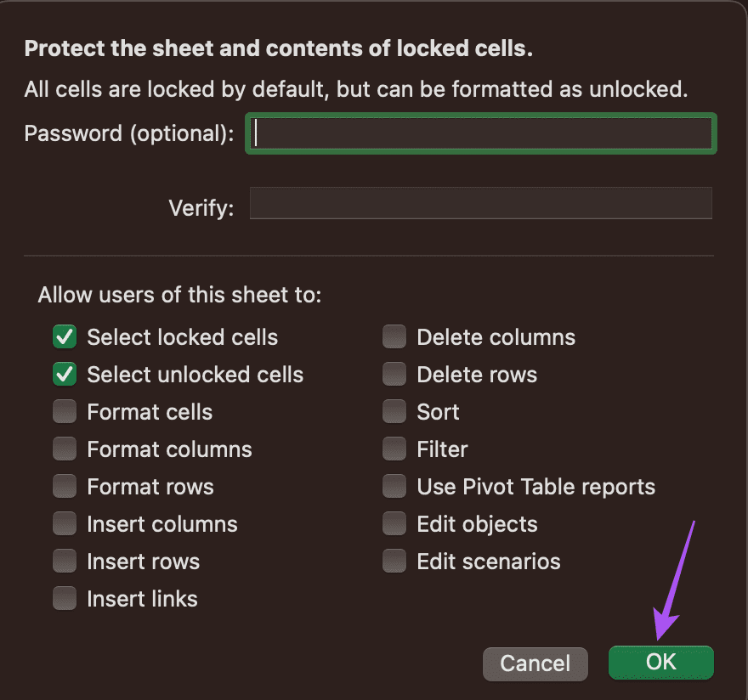748x700 pixels.
Task: Check the Insert columns option
Action: click(x=65, y=523)
